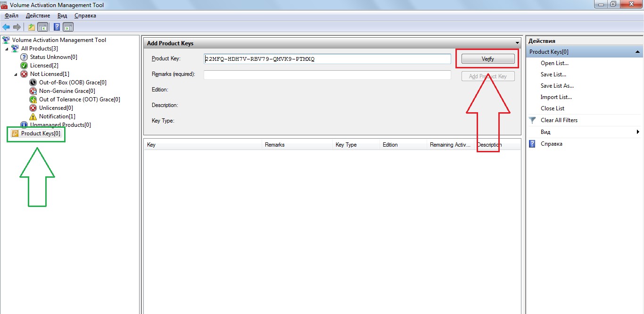Click the Add Product Key button
This screenshot has height=314, width=644.
[x=487, y=76]
